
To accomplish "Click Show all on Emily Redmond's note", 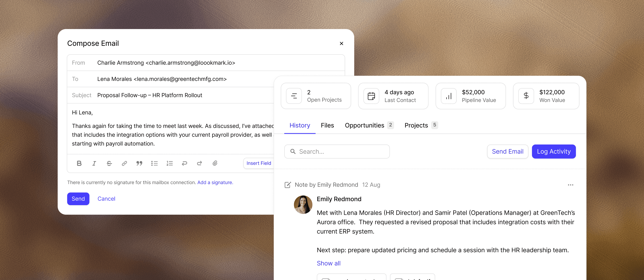I will click(x=329, y=263).
